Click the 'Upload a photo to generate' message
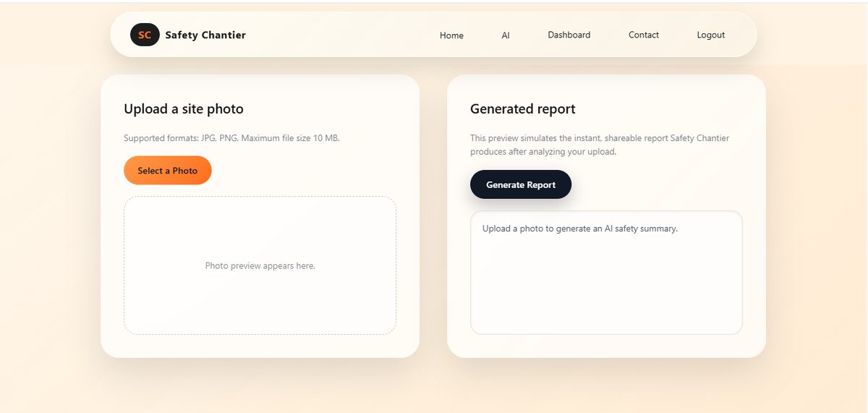The image size is (868, 413). pyautogui.click(x=580, y=229)
